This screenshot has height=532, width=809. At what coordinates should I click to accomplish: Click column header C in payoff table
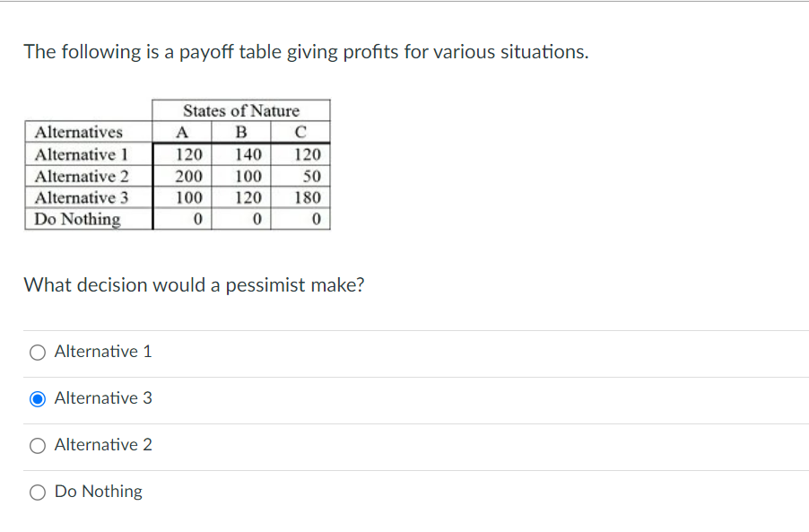coord(300,132)
